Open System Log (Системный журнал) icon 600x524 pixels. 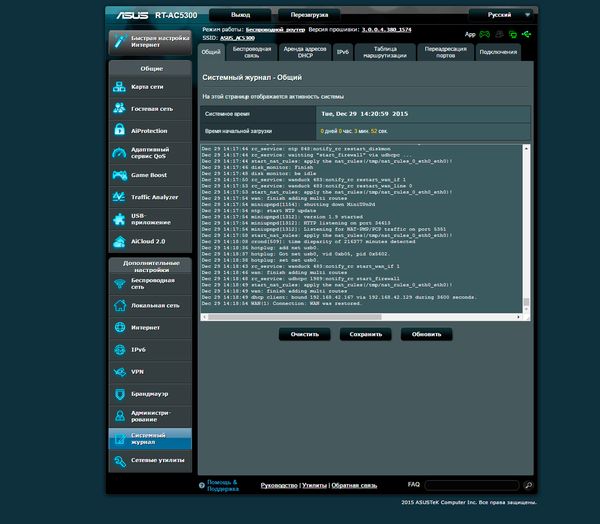(x=120, y=439)
